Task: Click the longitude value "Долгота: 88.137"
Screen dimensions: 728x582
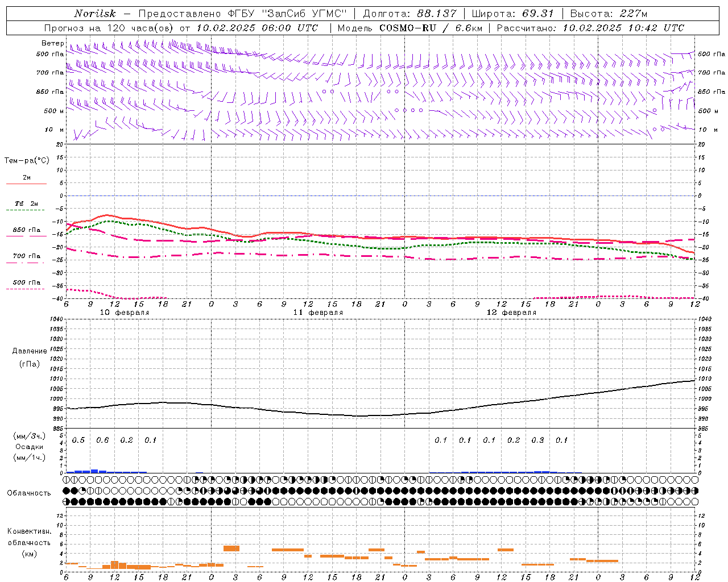Action: point(409,14)
